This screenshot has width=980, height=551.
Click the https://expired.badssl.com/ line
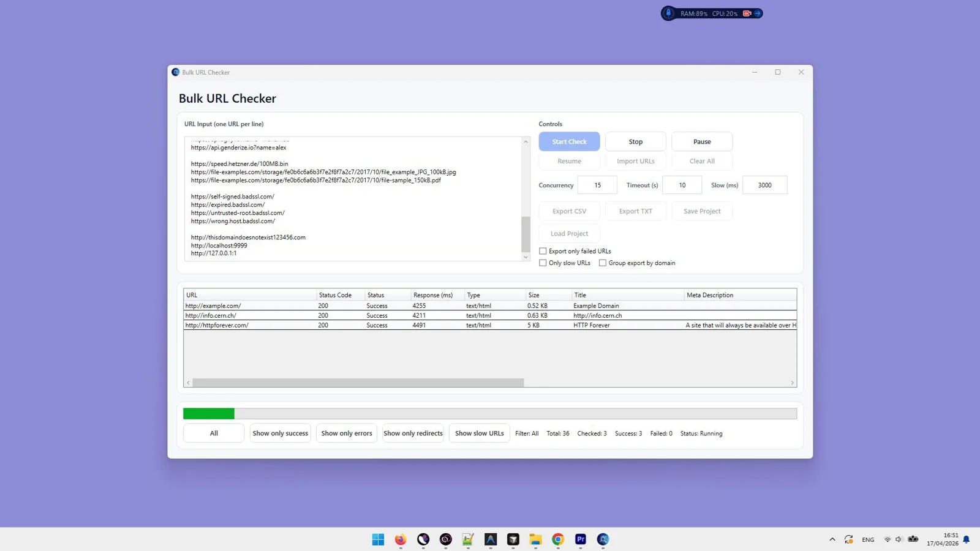click(x=228, y=204)
